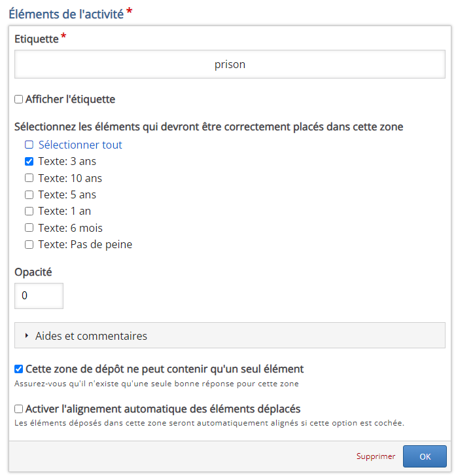The height and width of the screenshot is (476, 456).
Task: Click the 'Texte: 10 ans' label text
Action: pos(70,178)
